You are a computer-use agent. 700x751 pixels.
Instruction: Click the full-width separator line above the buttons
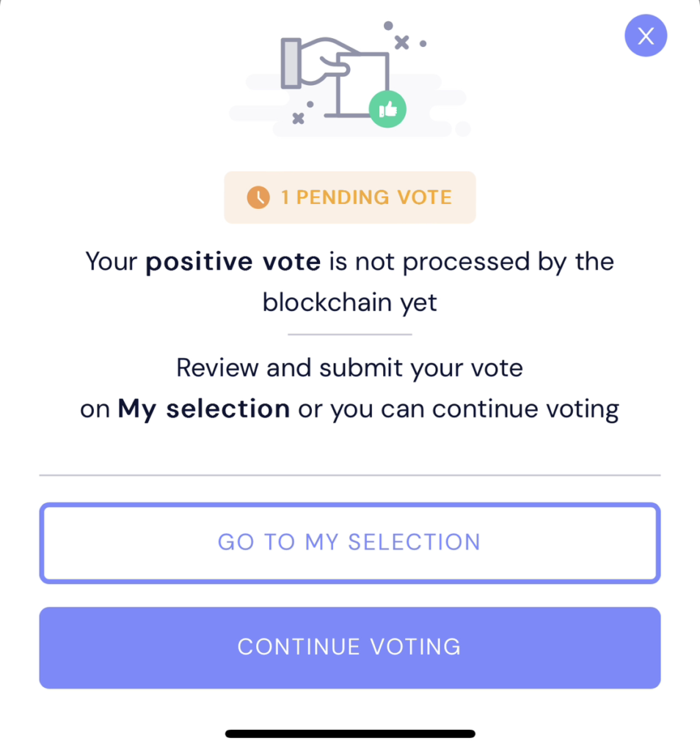click(350, 475)
